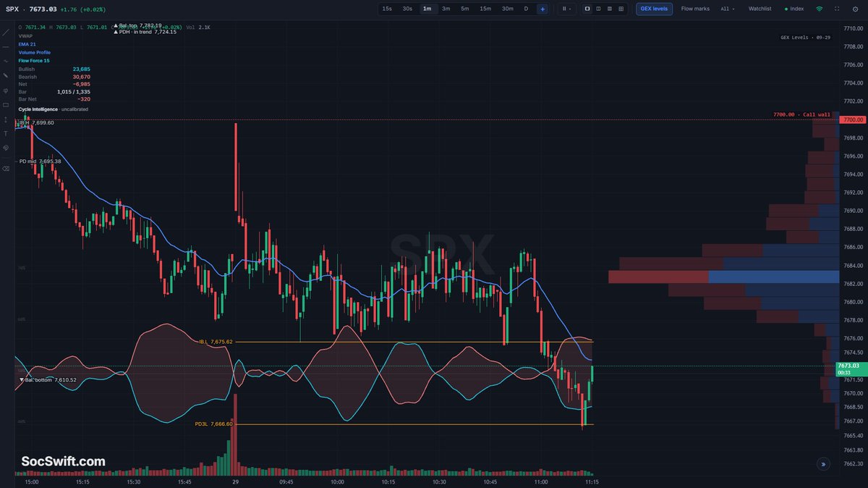This screenshot has height=488, width=868.
Task: Click the PD mid 7,695.38 level label
Action: [40, 161]
